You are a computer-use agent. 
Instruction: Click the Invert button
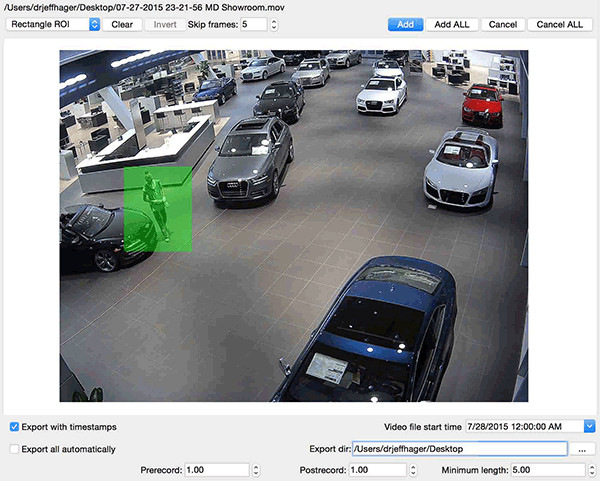[x=165, y=24]
